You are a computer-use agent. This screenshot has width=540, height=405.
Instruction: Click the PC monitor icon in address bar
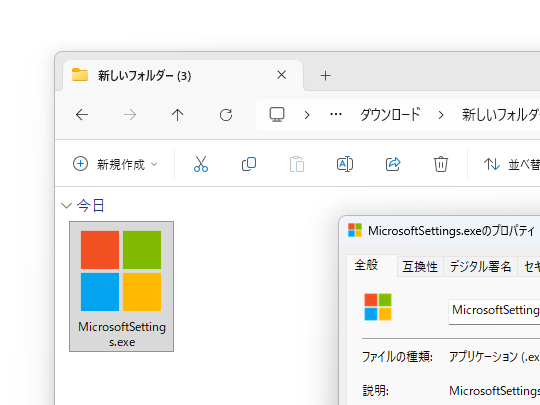click(277, 114)
